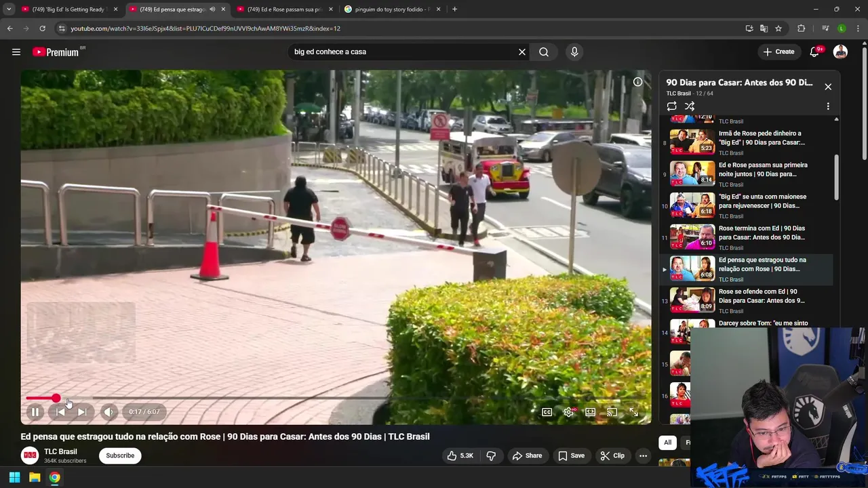The image size is (868, 488).
Task: Click the address bar URL
Action: (x=205, y=28)
